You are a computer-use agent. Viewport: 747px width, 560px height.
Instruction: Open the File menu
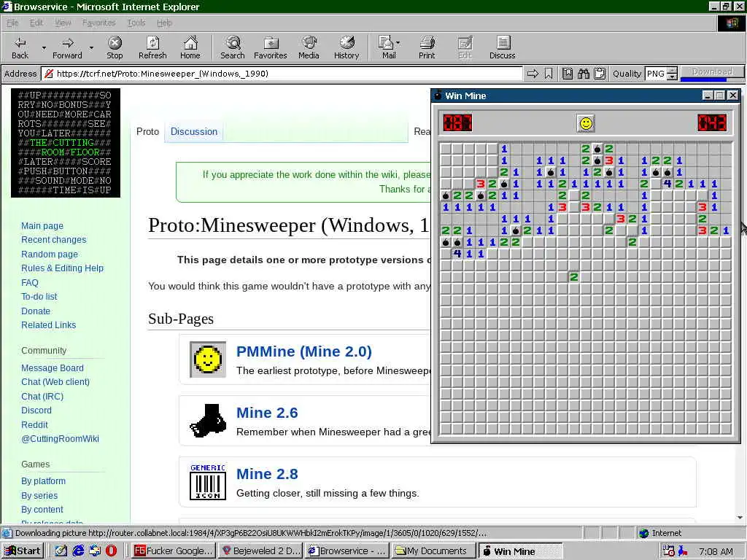[x=12, y=23]
